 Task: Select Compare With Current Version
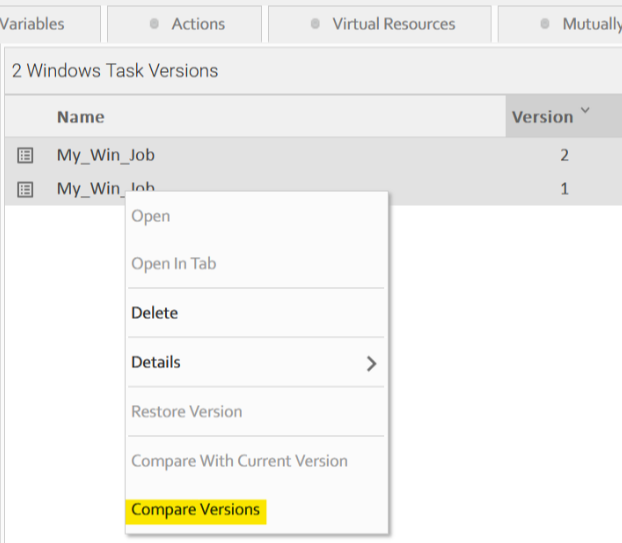point(239,461)
